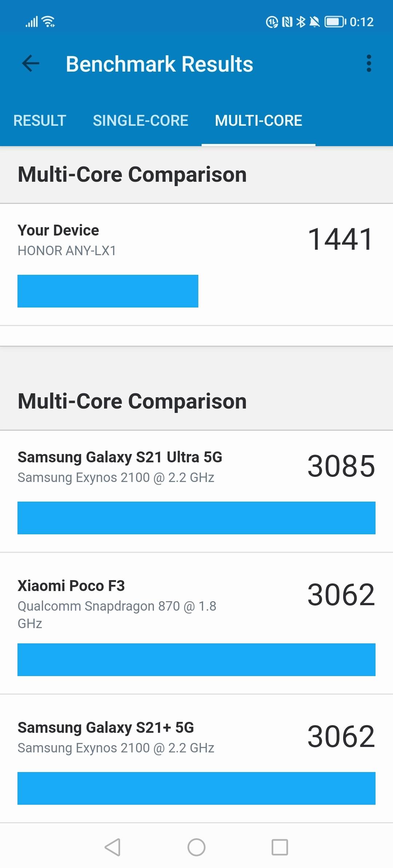
Task: Tap the Android back navigation triangle
Action: [112, 847]
